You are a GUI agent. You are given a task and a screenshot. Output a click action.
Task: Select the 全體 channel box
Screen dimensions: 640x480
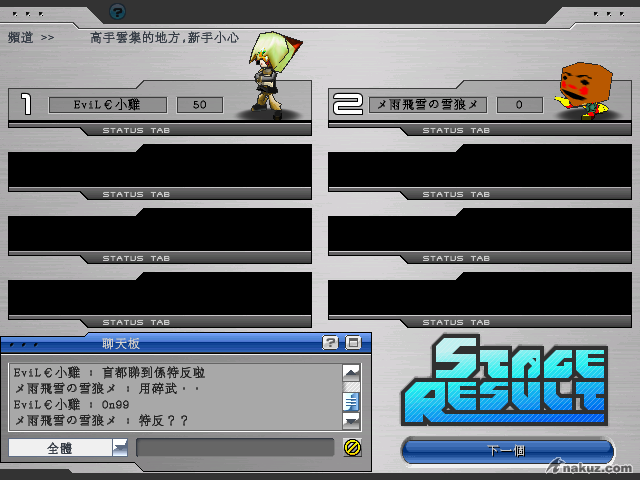pyautogui.click(x=60, y=448)
